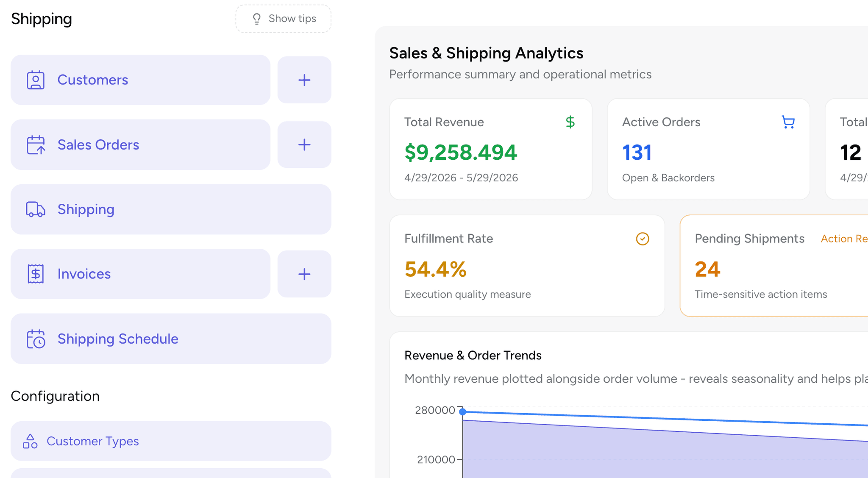Click the blue data point on trends chart

[x=463, y=411]
